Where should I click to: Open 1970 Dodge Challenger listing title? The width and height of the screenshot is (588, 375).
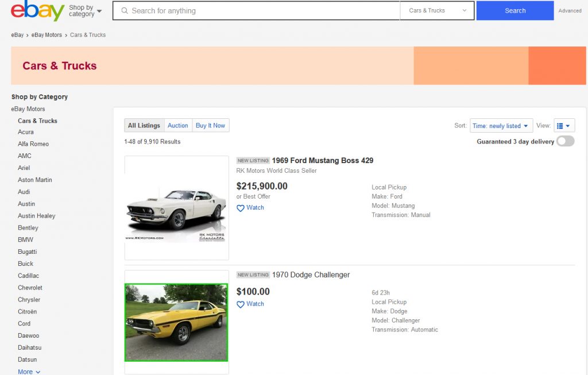(x=311, y=275)
